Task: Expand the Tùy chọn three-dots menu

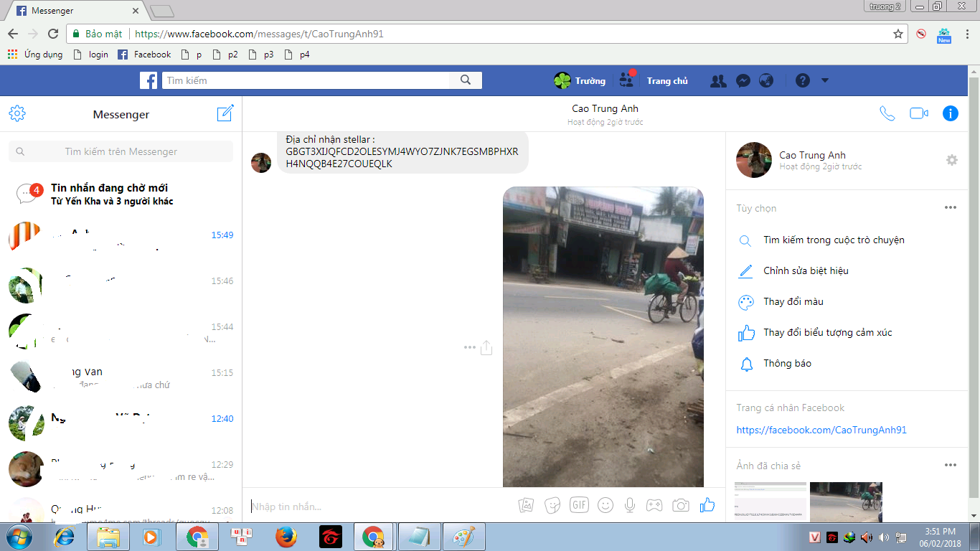Action: 951,207
